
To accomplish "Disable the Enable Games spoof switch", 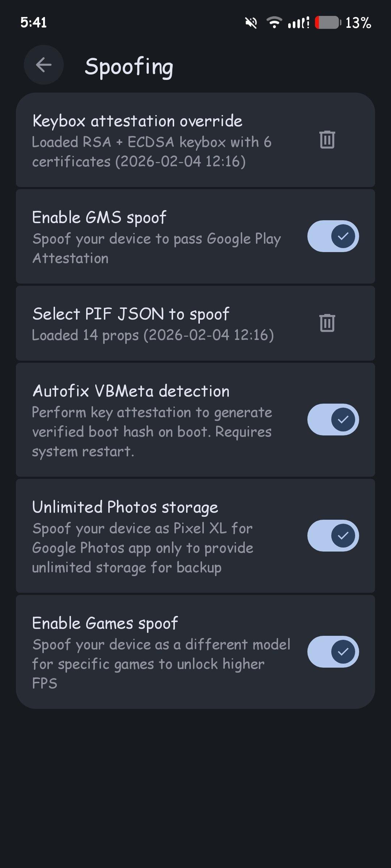I will coord(333,652).
